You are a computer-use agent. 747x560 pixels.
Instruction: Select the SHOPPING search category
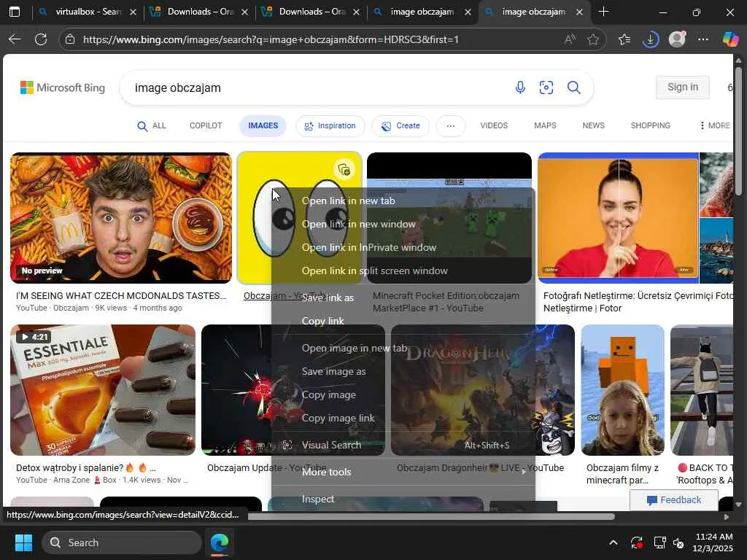650,125
